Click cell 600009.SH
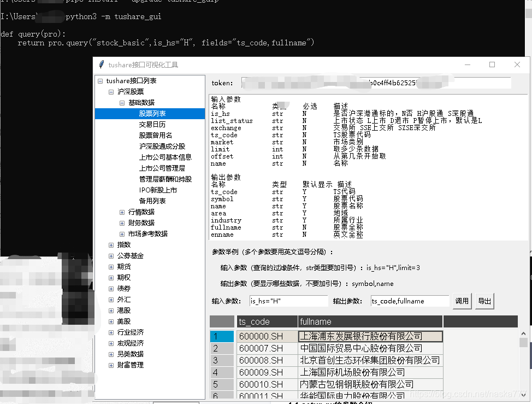Image resolution: width=532 pixels, height=404 pixels. pyautogui.click(x=267, y=372)
